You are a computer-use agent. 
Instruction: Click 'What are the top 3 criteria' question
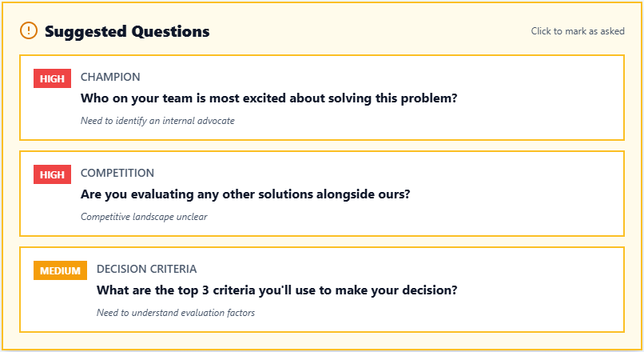pos(276,290)
